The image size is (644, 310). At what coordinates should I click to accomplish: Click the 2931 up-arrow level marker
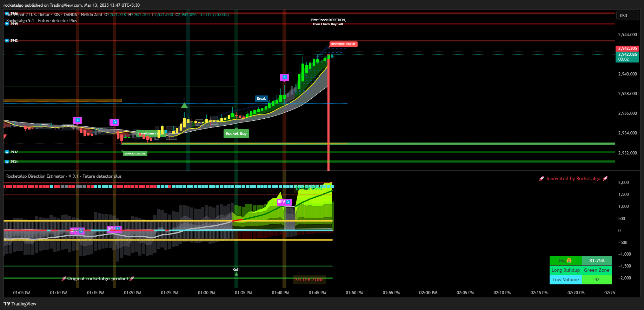12,162
